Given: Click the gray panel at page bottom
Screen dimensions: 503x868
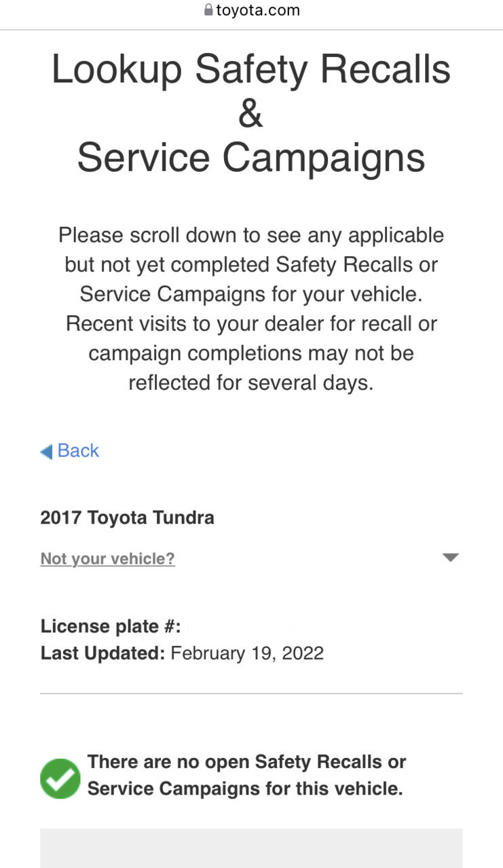Looking at the screenshot, I should (x=251, y=848).
